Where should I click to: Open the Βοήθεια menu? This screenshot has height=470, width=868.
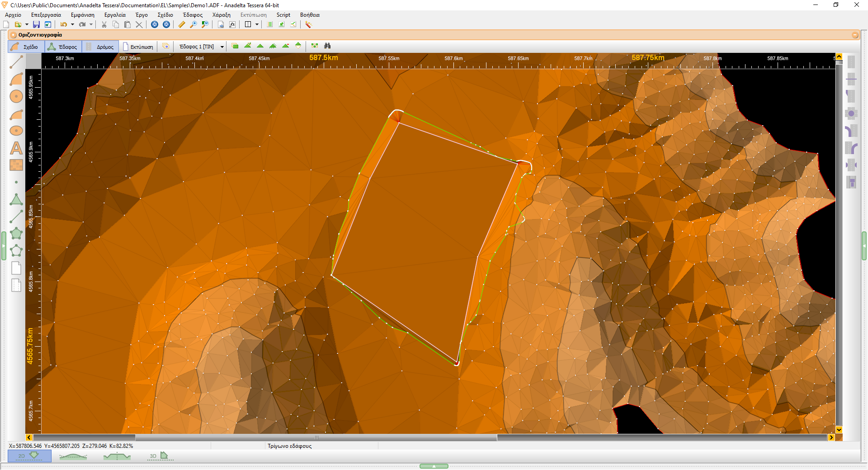coord(310,15)
